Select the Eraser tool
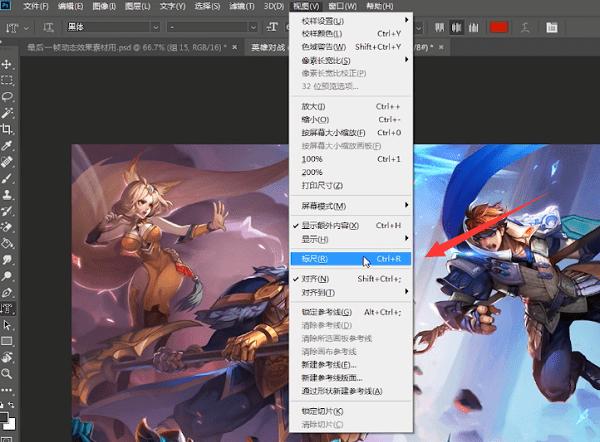The height and width of the screenshot is (442, 600). [7, 227]
